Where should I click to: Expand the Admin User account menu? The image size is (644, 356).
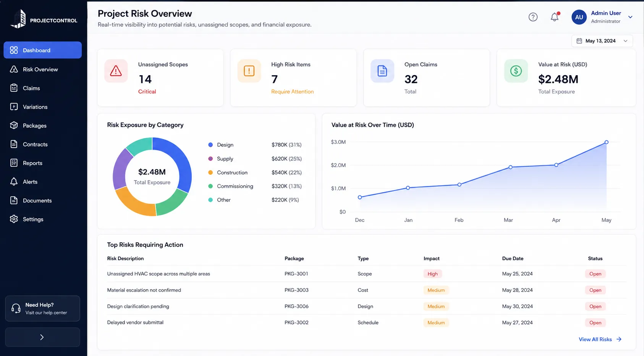pyautogui.click(x=630, y=17)
